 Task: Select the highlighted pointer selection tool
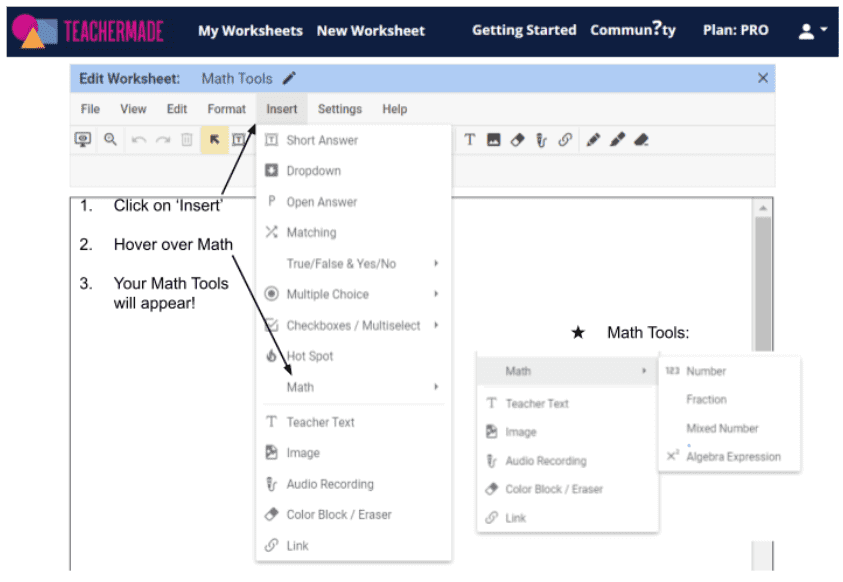pyautogui.click(x=215, y=140)
